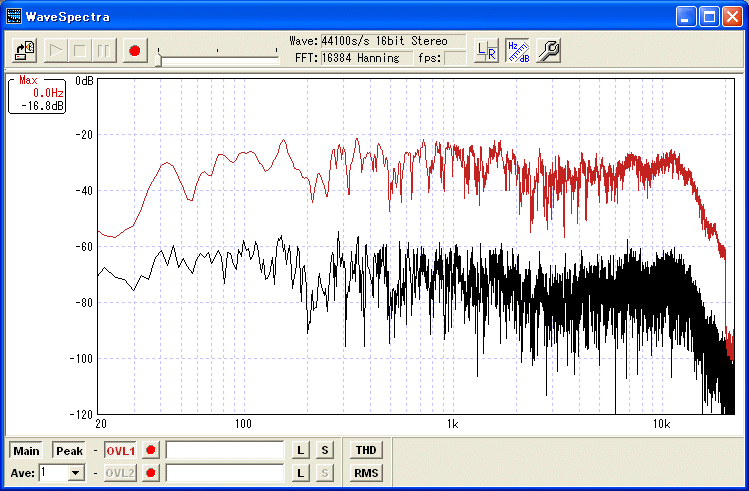Open the Ave count dropdown
This screenshot has height=491, width=749.
pyautogui.click(x=75, y=473)
